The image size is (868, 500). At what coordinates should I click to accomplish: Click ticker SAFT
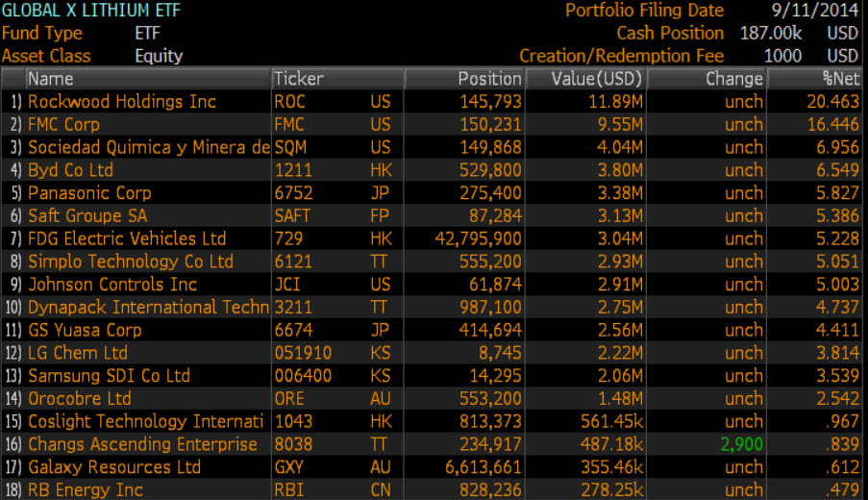[292, 215]
